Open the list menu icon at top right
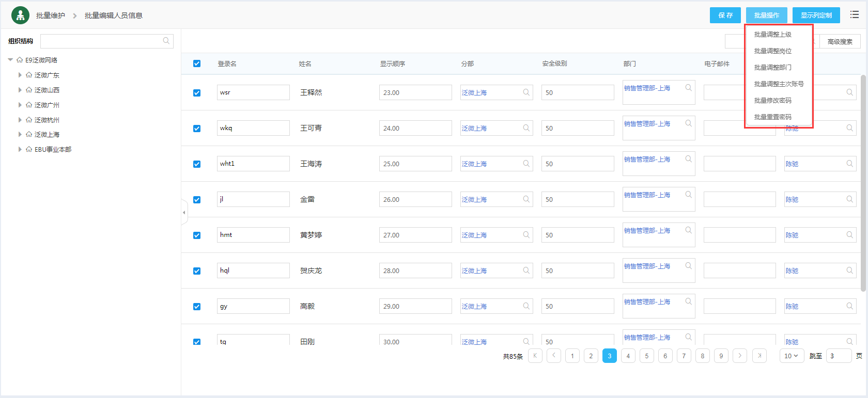 (x=855, y=15)
